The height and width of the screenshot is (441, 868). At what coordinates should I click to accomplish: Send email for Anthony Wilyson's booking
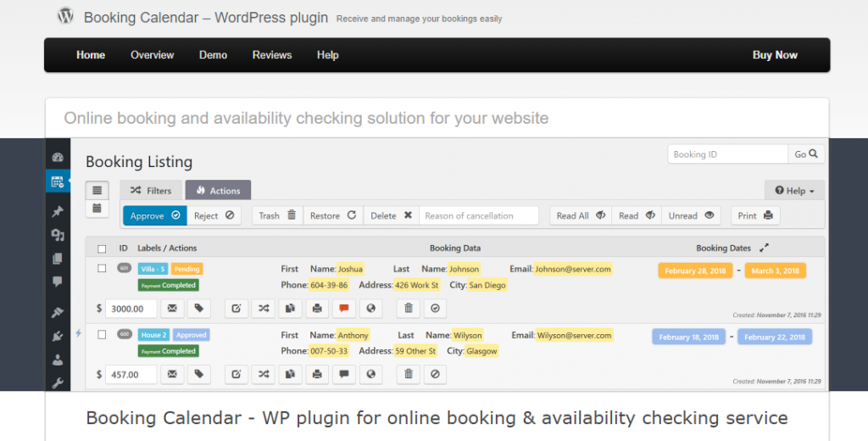tap(172, 375)
